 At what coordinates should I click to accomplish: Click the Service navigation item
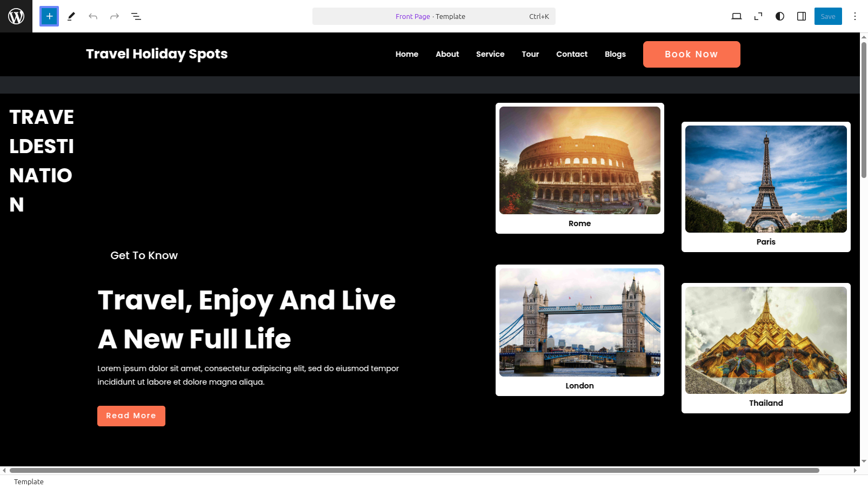coord(490,54)
